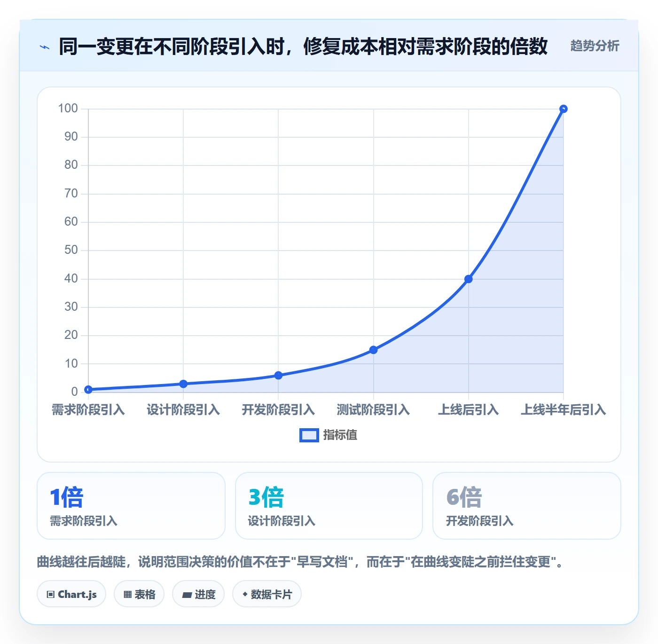Image resolution: width=658 pixels, height=644 pixels.
Task: Click x-axis label 开发阶段引入
Action: 278,410
